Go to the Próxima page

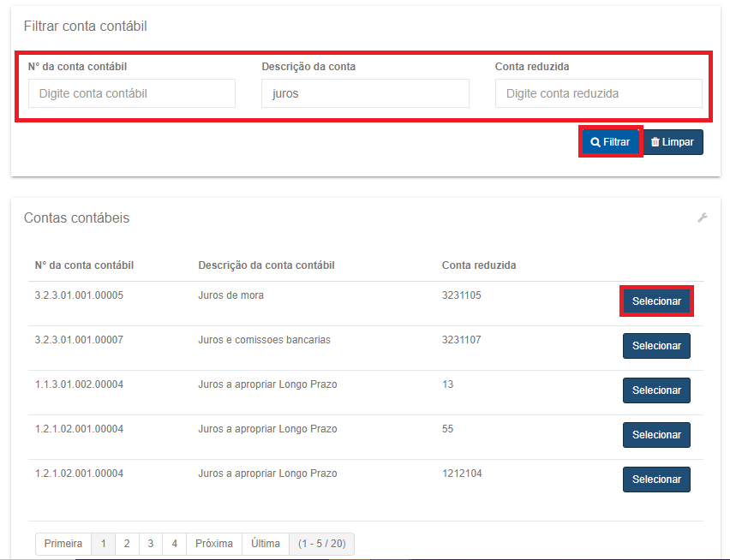(x=214, y=544)
